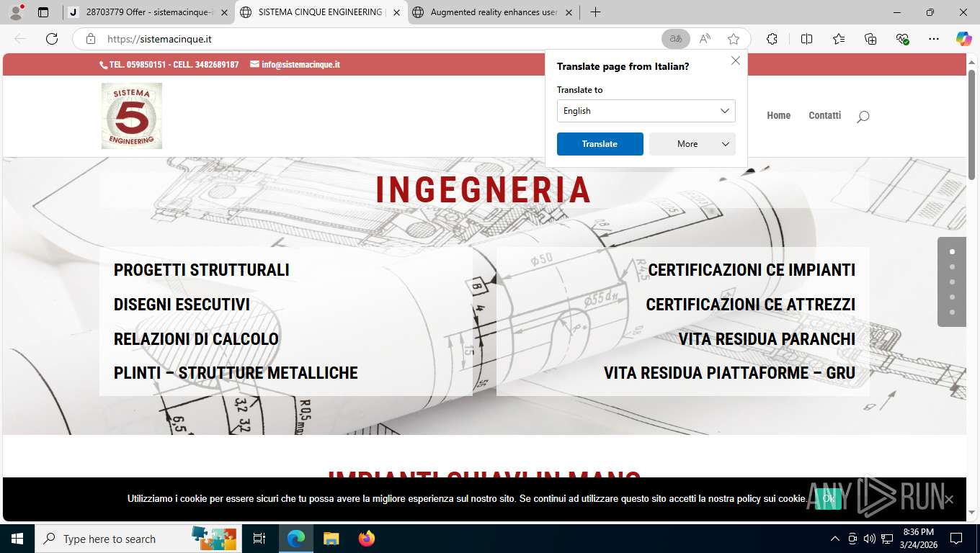The height and width of the screenshot is (553, 980).
Task: Accept cookies with Ok button
Action: coord(828,498)
